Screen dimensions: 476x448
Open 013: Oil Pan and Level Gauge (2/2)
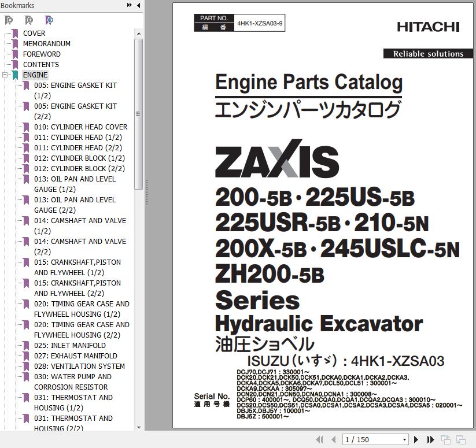tap(75, 205)
